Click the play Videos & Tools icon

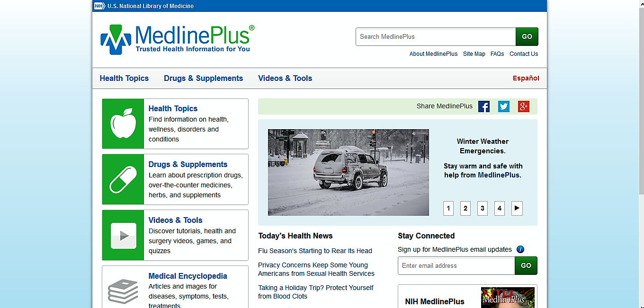[123, 235]
